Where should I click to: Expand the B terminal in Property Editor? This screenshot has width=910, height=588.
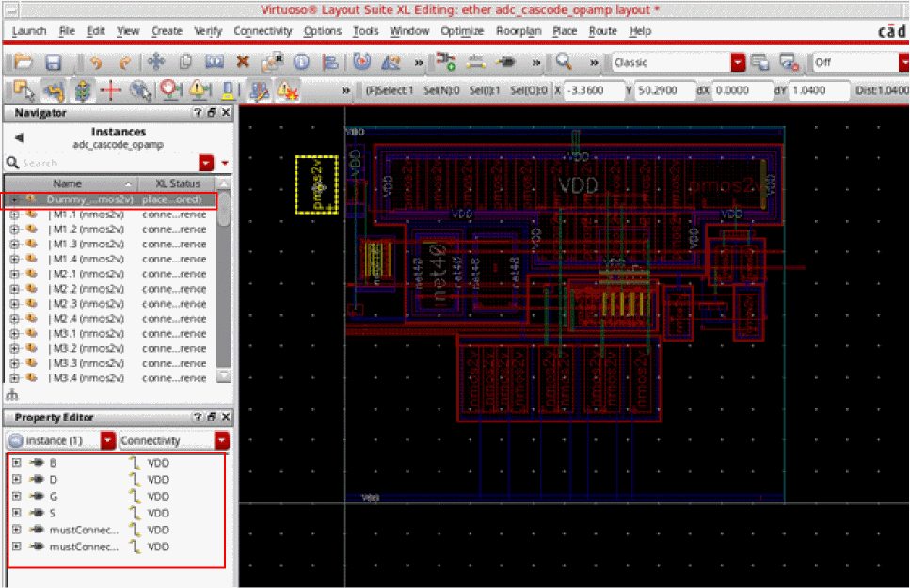tap(16, 462)
